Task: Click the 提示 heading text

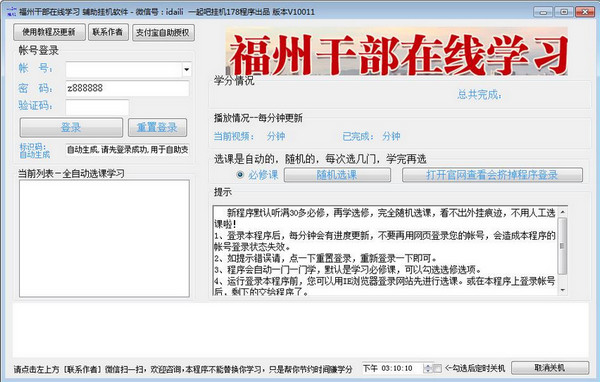Action: tap(223, 192)
